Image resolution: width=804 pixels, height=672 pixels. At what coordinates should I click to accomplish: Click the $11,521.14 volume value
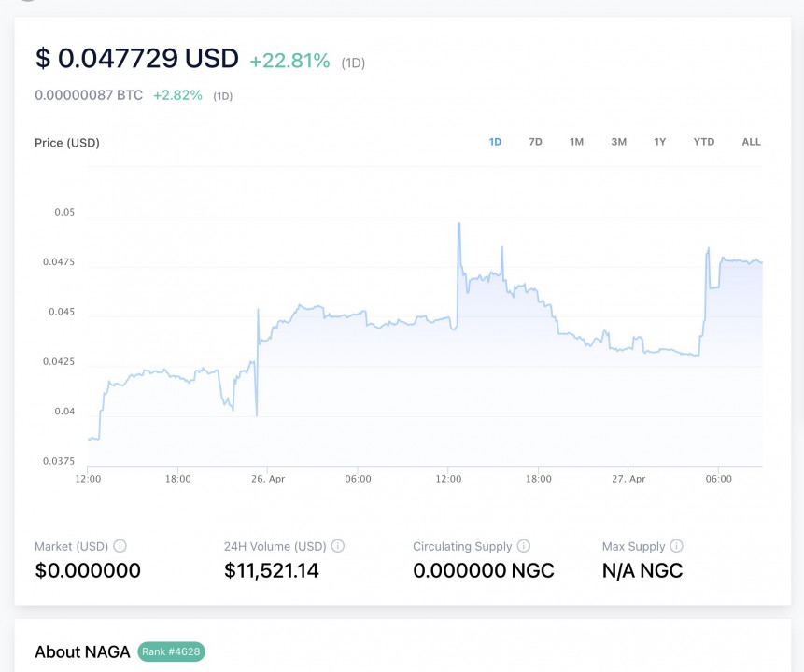(x=272, y=570)
